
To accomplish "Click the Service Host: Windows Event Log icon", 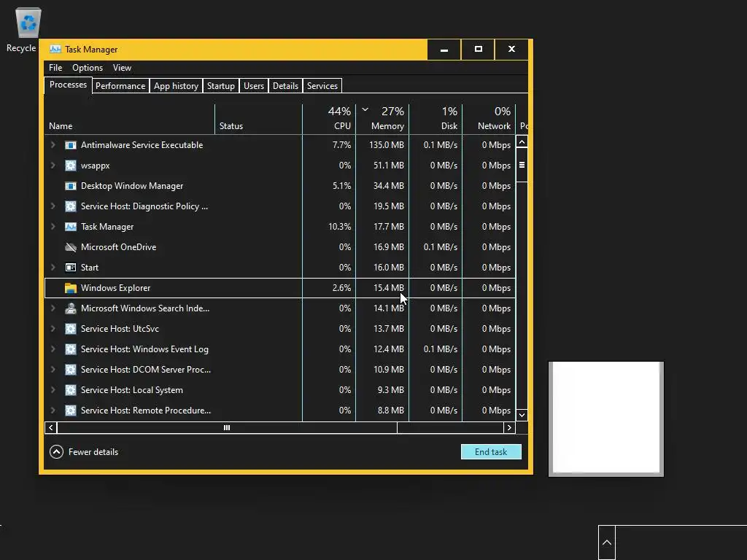I will coord(71,349).
